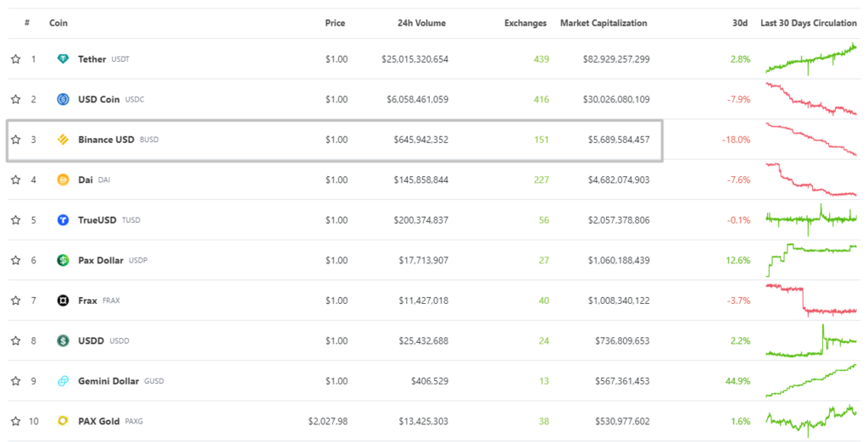Toggle star next to USDD
This screenshot has height=442, width=868.
tap(15, 340)
